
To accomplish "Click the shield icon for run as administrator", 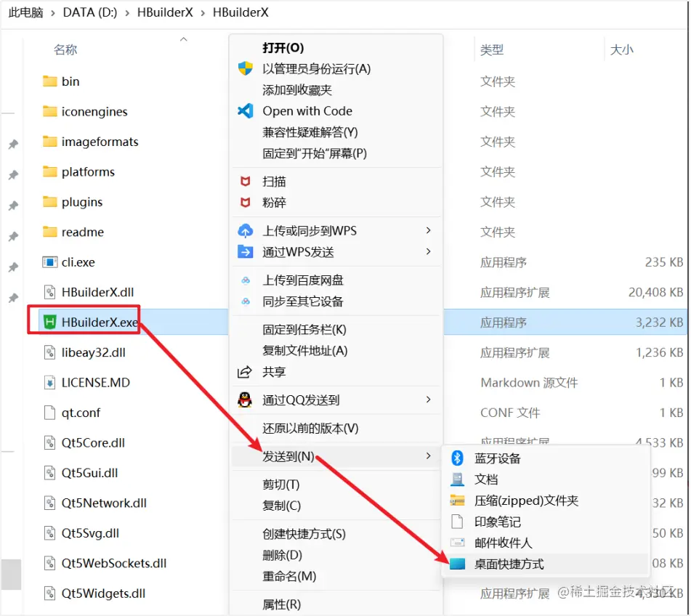I will 246,68.
